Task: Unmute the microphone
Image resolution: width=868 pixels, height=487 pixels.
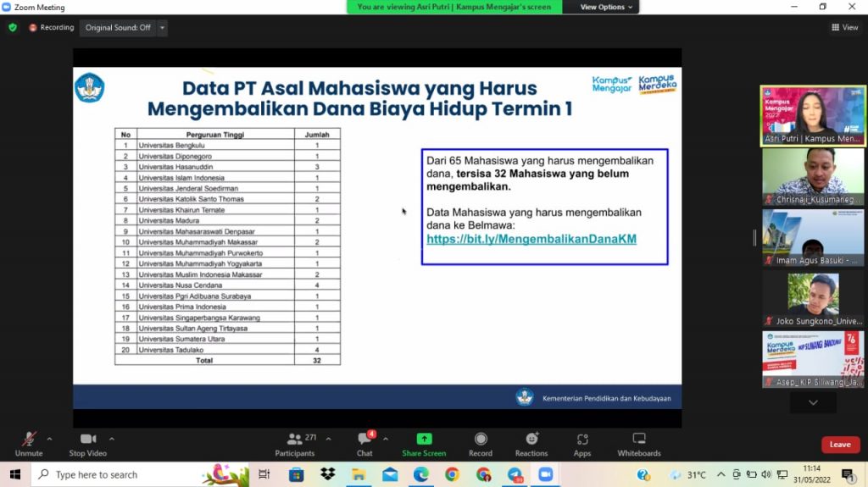Action: 29,443
